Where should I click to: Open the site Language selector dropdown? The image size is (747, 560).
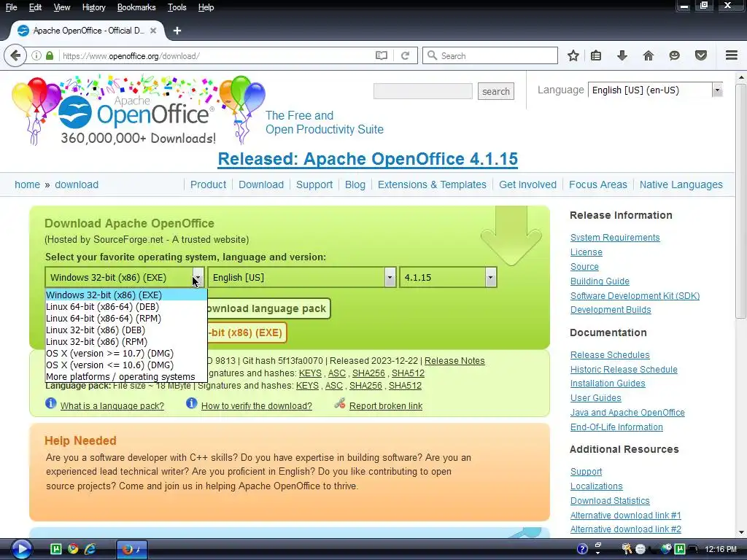point(655,90)
